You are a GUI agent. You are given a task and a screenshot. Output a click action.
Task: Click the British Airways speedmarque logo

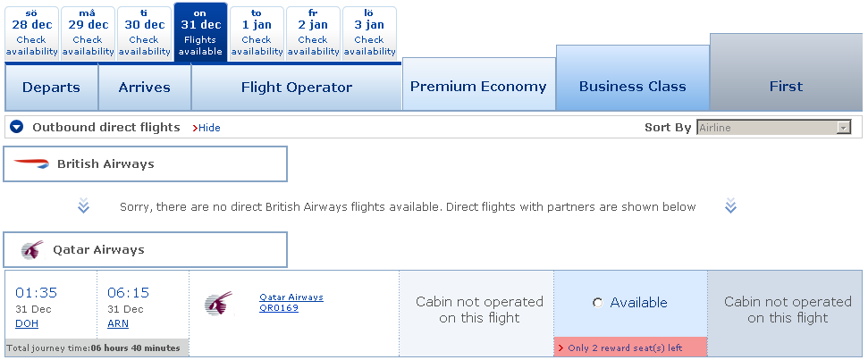click(x=32, y=164)
